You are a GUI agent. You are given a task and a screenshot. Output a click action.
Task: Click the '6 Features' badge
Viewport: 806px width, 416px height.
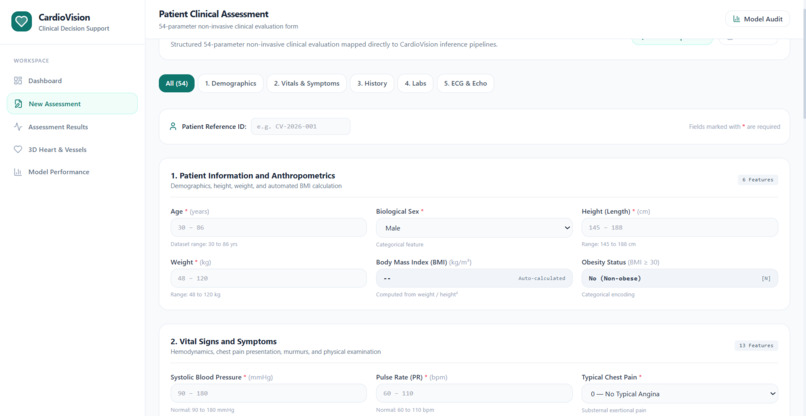[758, 180]
